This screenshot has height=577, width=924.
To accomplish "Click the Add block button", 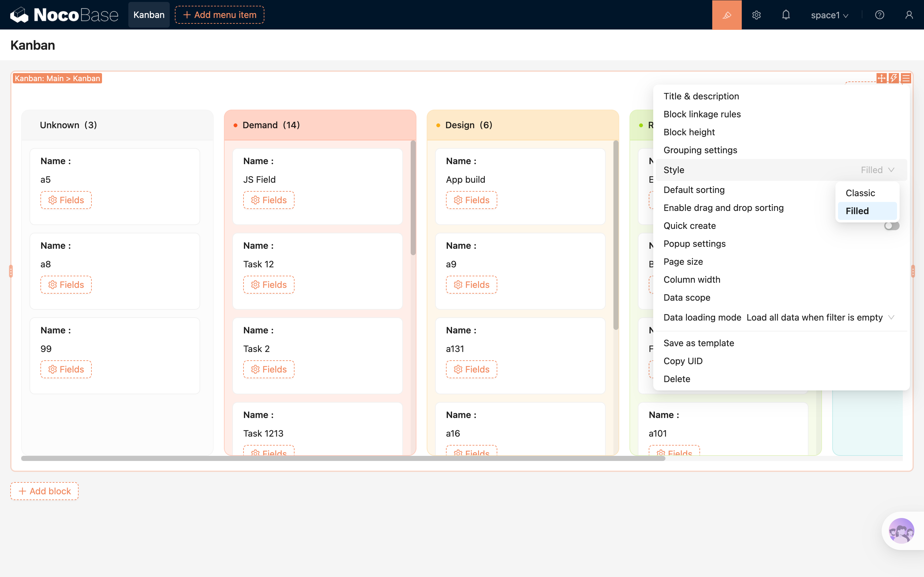I will click(x=45, y=491).
